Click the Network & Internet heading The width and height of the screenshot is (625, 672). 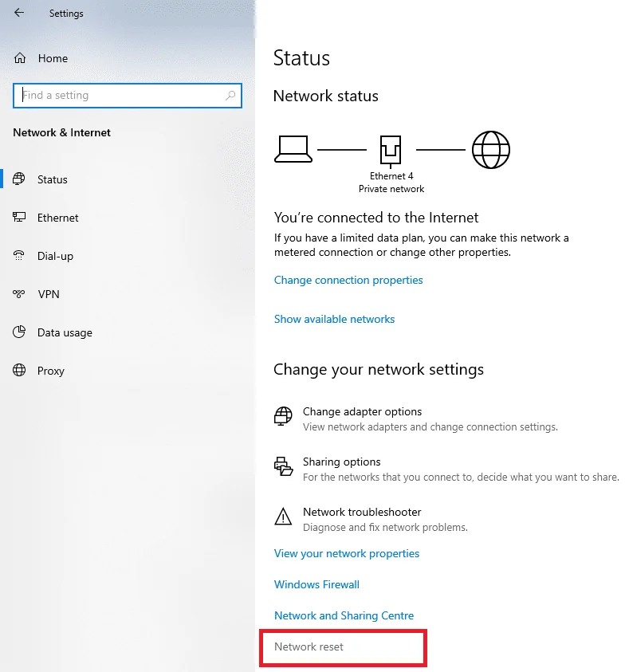click(61, 132)
